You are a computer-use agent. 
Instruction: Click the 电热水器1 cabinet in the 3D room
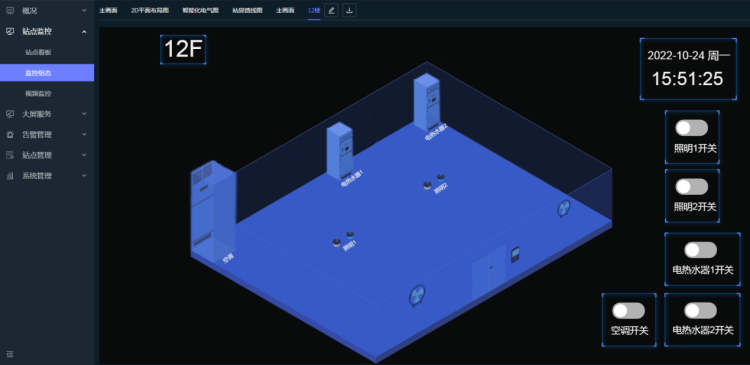coord(340,152)
